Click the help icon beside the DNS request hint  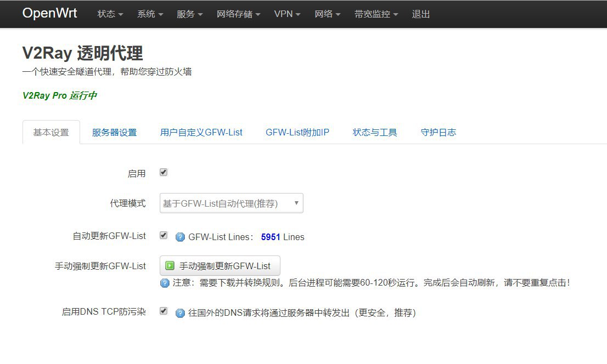pos(180,313)
